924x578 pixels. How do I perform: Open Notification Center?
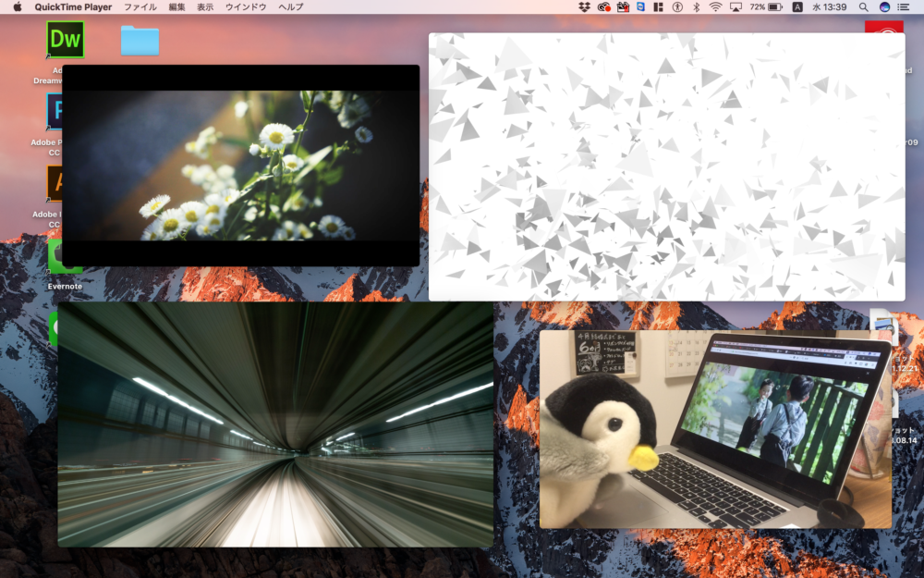pyautogui.click(x=903, y=7)
